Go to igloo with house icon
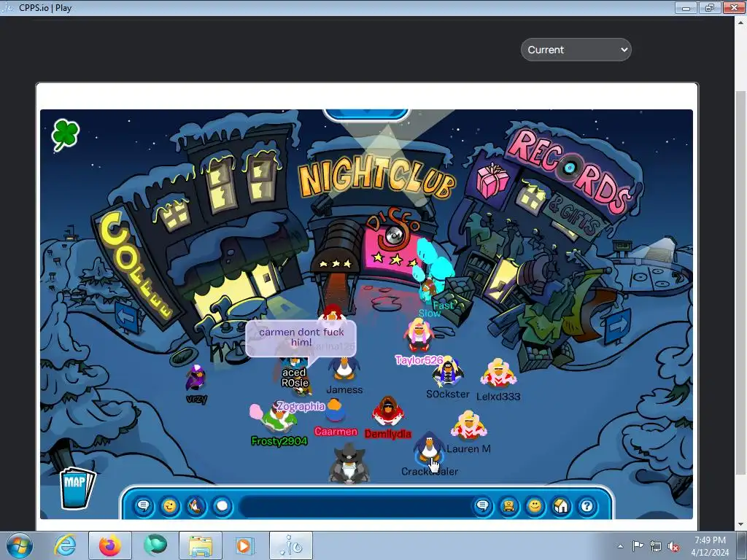Image resolution: width=747 pixels, height=560 pixels. (x=561, y=506)
